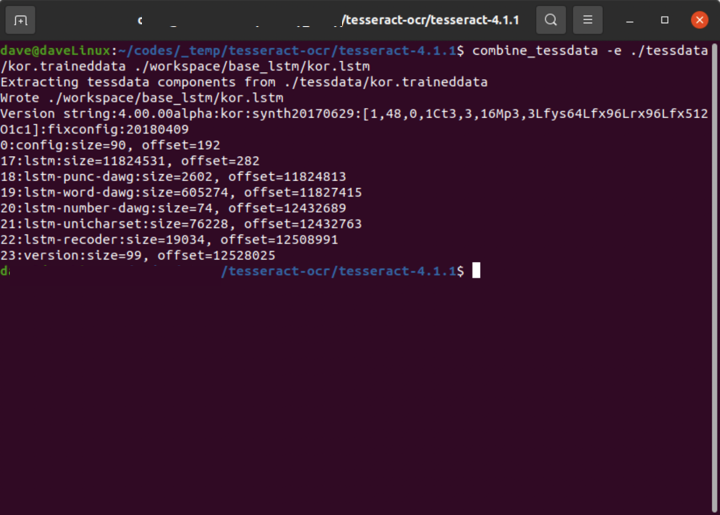Screen dimensions: 720x515
Task: Click the '20:lstm-number-dawg' line
Action: coord(173,208)
